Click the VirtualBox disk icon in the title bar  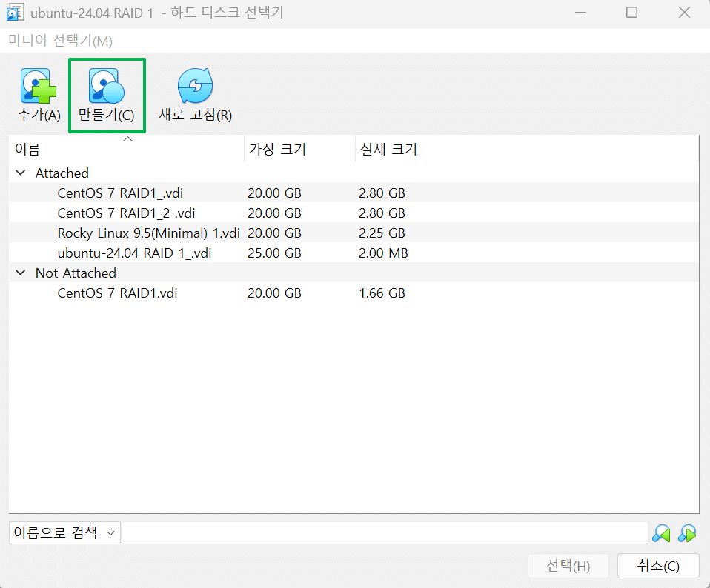[x=15, y=13]
